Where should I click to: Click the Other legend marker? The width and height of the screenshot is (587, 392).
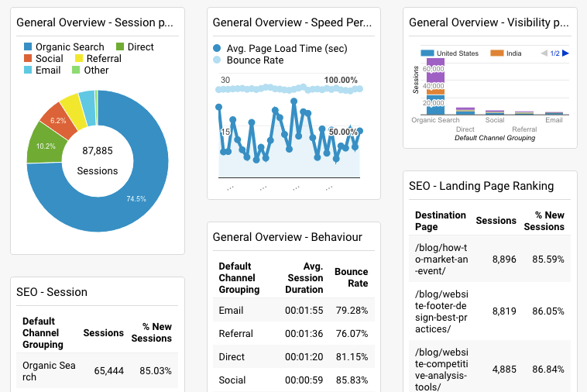pyautogui.click(x=76, y=70)
